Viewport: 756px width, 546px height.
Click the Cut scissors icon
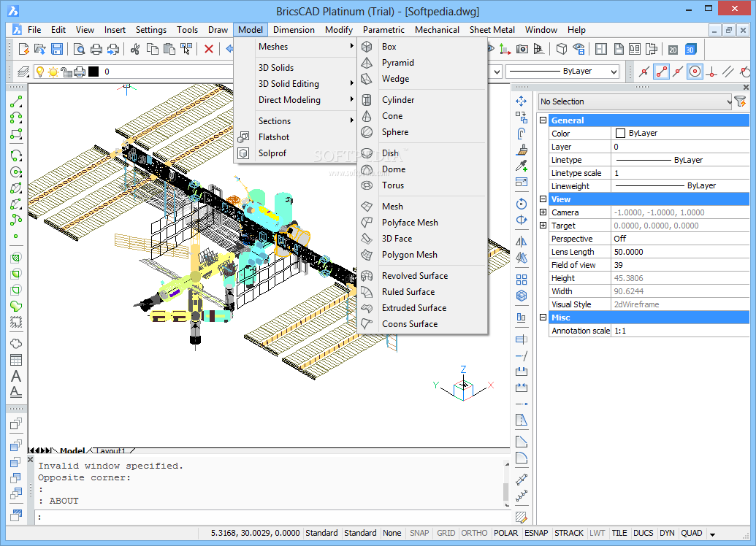pyautogui.click(x=135, y=49)
